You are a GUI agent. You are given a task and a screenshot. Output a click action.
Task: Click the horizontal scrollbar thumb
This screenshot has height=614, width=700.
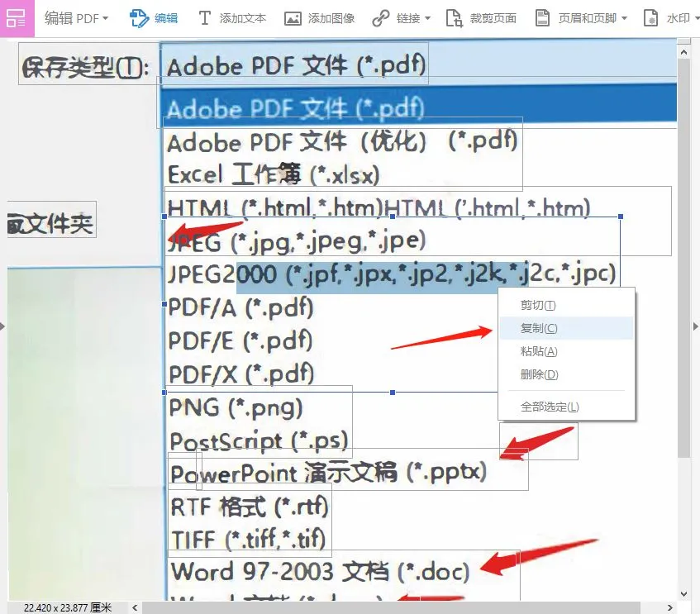pyautogui.click(x=391, y=607)
